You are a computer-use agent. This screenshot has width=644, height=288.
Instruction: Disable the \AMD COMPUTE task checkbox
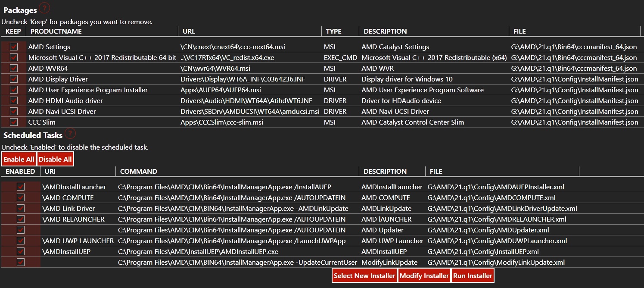pos(21,197)
